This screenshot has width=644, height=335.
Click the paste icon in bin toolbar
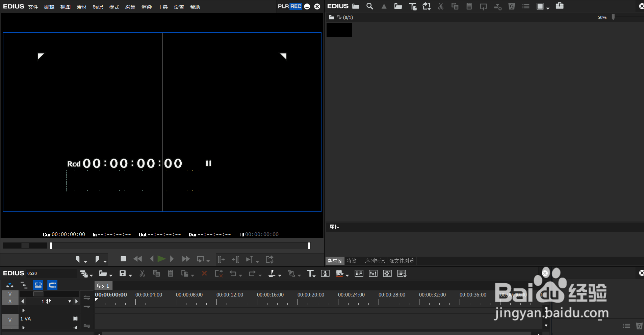point(469,6)
